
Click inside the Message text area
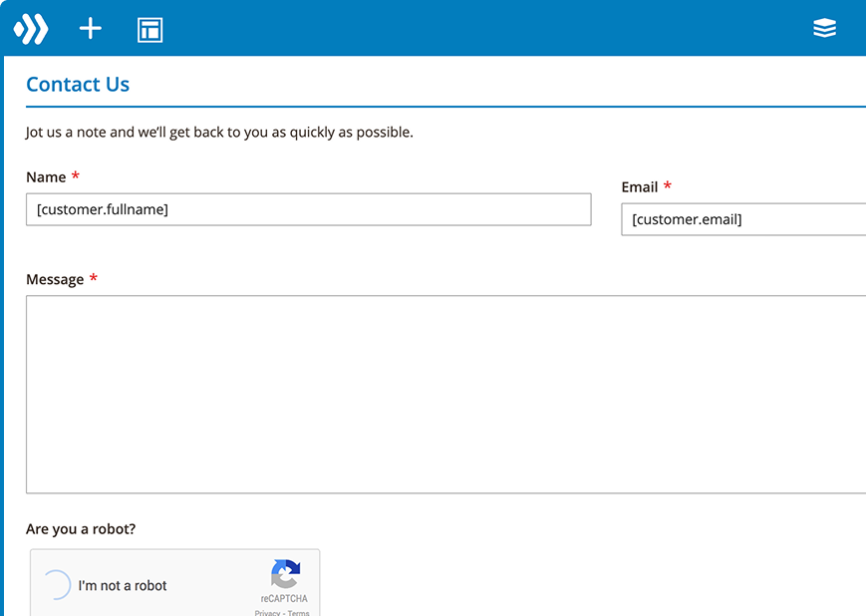(x=445, y=394)
